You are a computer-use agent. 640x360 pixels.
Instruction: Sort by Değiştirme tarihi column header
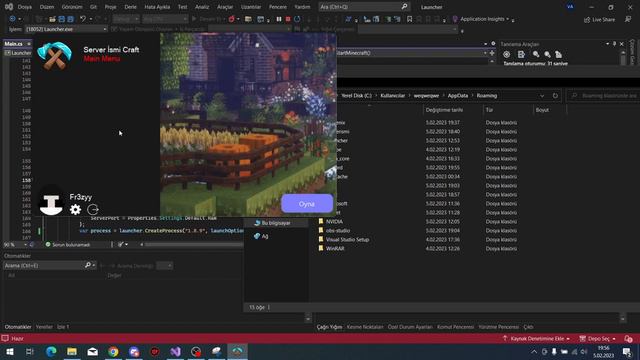[444, 110]
